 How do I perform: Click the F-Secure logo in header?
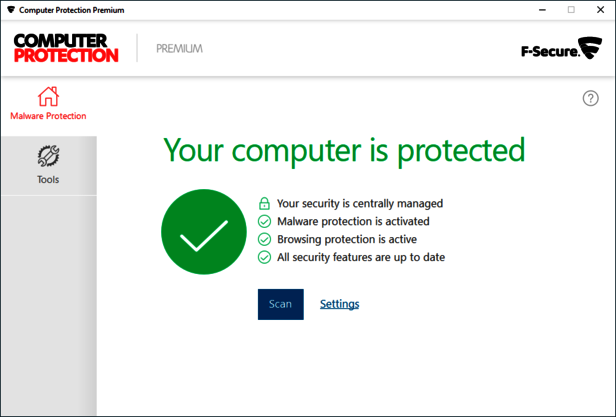562,49
